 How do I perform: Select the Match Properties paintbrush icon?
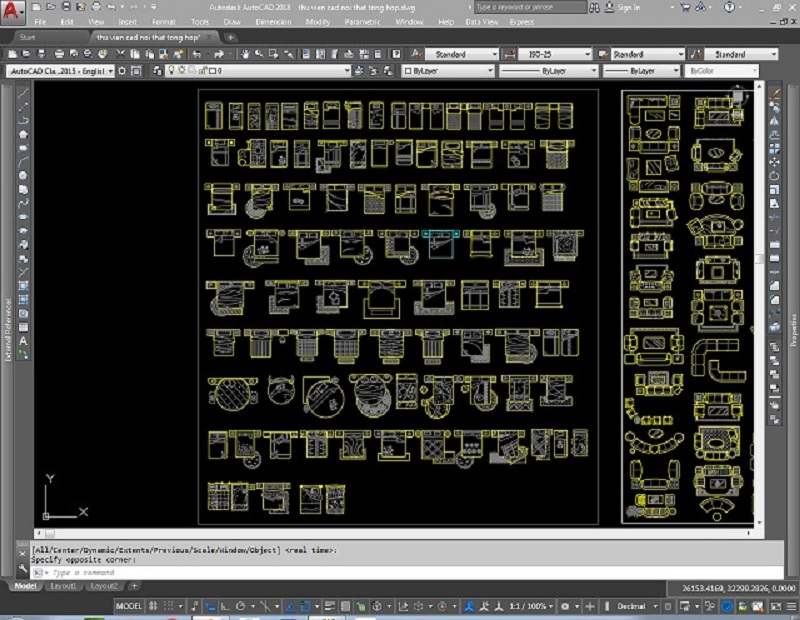(177, 54)
